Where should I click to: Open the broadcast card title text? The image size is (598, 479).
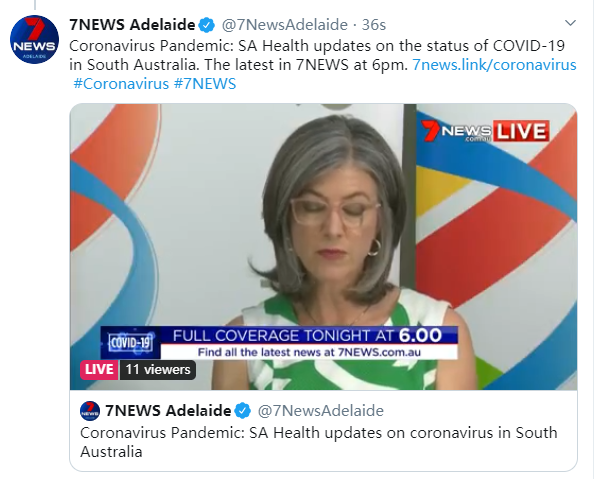tap(319, 442)
